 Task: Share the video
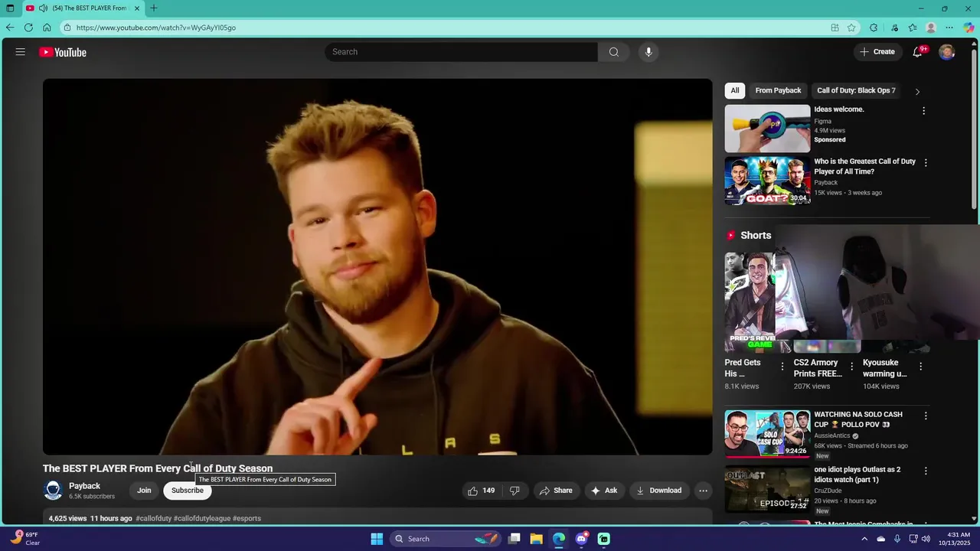pyautogui.click(x=556, y=491)
